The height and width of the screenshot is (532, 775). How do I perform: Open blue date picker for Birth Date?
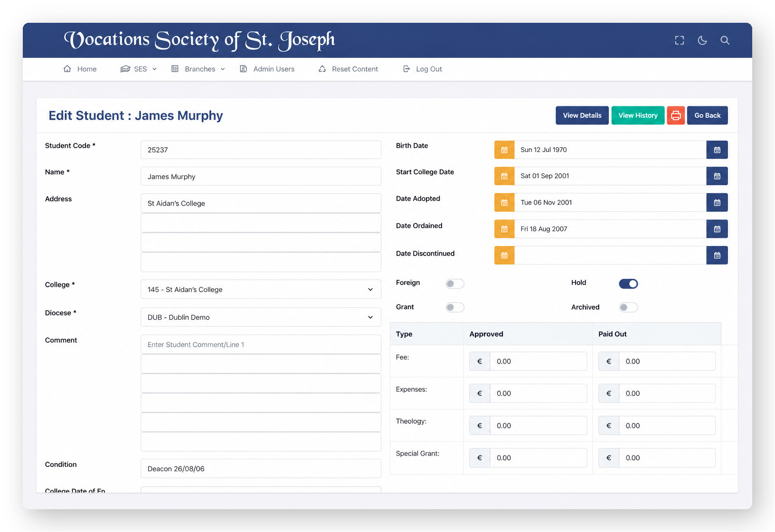click(x=717, y=150)
